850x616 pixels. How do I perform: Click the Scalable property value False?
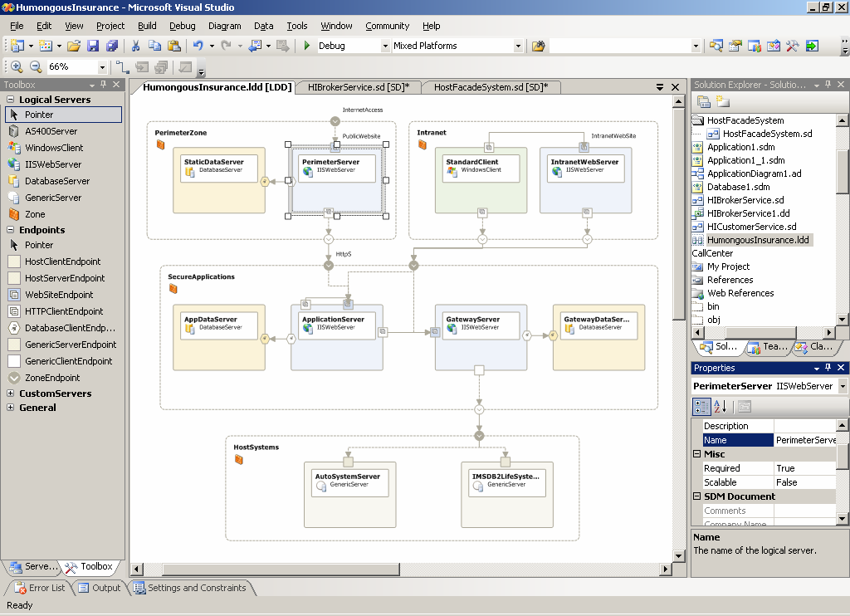805,482
